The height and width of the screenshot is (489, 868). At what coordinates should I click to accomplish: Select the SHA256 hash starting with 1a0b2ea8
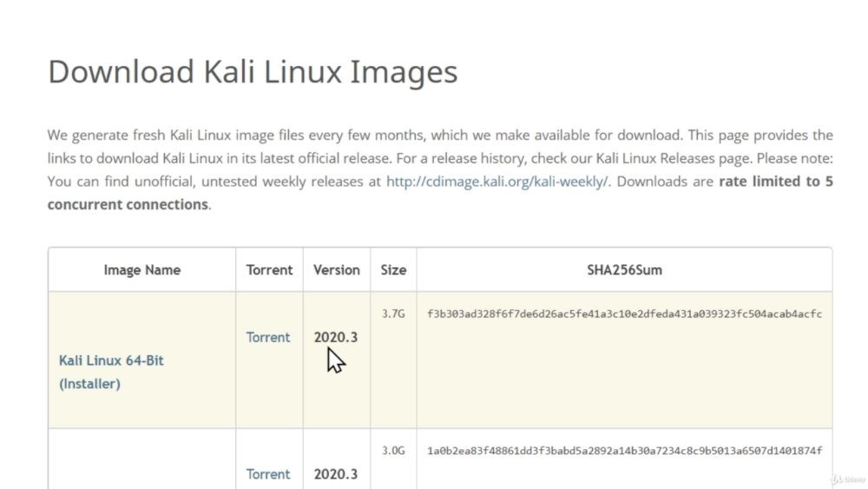point(624,451)
